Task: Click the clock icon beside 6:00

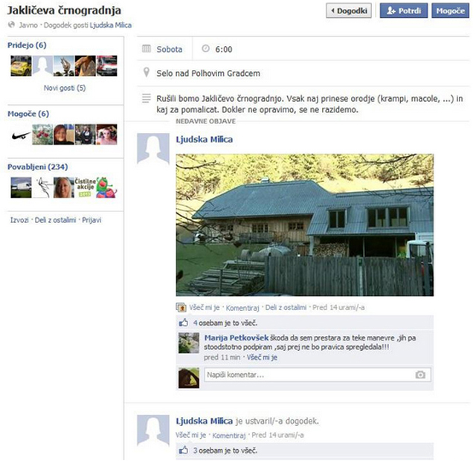Action: tap(205, 48)
